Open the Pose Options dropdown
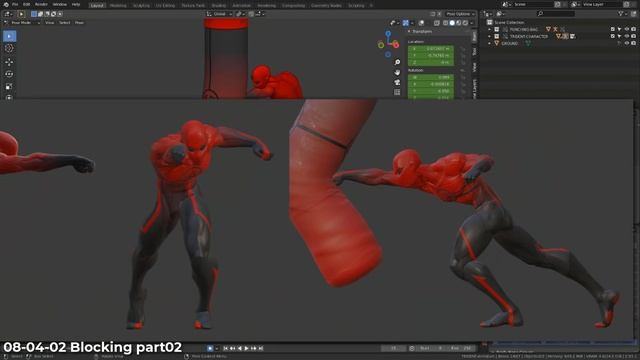The height and width of the screenshot is (360, 640). [x=460, y=14]
